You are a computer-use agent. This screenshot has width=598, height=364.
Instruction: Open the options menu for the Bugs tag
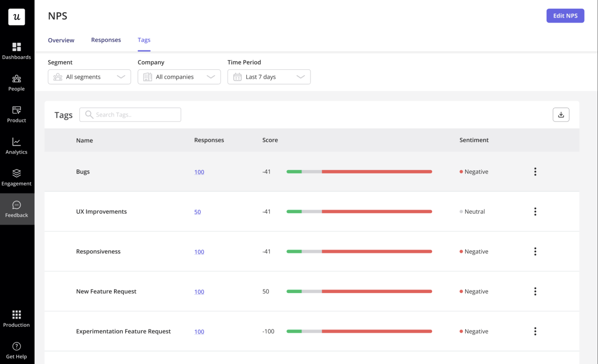[535, 171]
